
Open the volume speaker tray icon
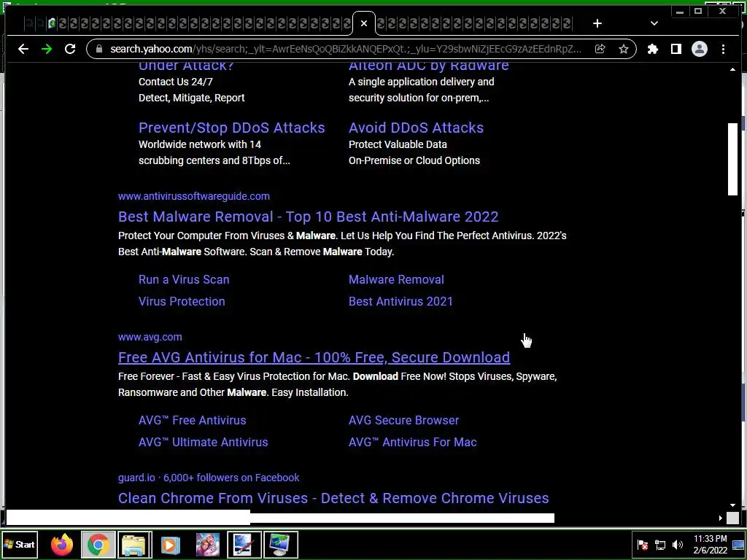pos(678,545)
